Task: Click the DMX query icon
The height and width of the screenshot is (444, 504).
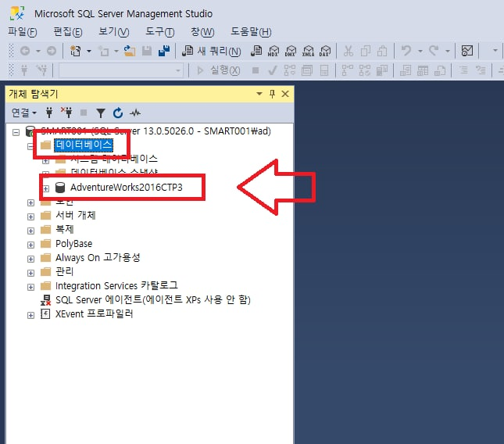Action: (x=291, y=51)
